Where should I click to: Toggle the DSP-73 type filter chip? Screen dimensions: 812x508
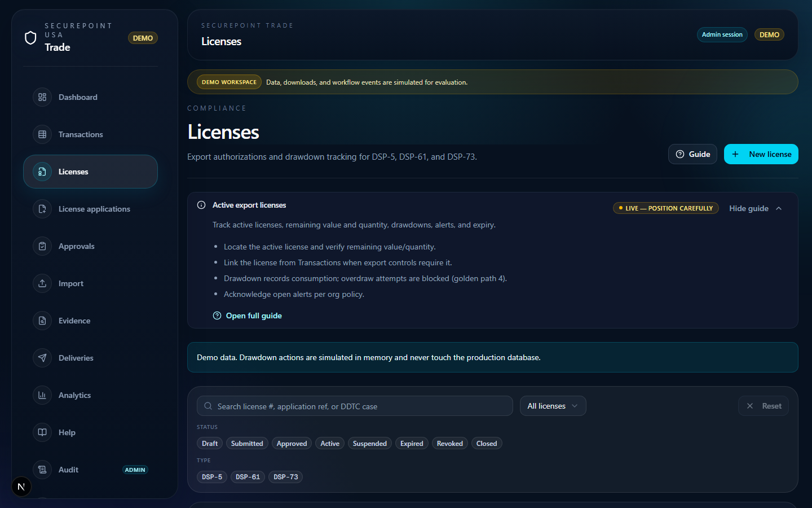286,477
